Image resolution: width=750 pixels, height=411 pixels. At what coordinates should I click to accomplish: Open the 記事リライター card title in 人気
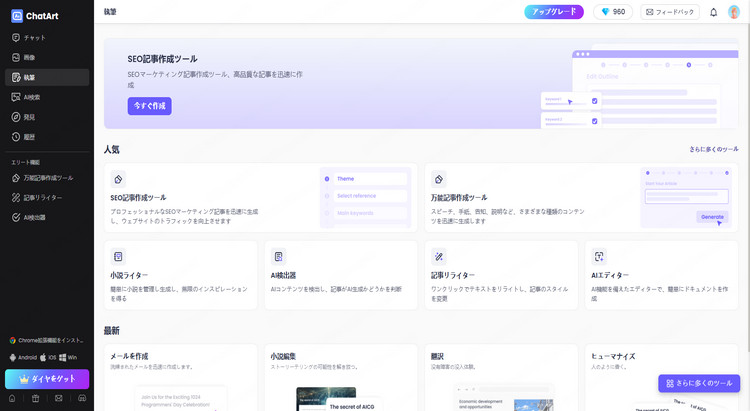(452, 276)
